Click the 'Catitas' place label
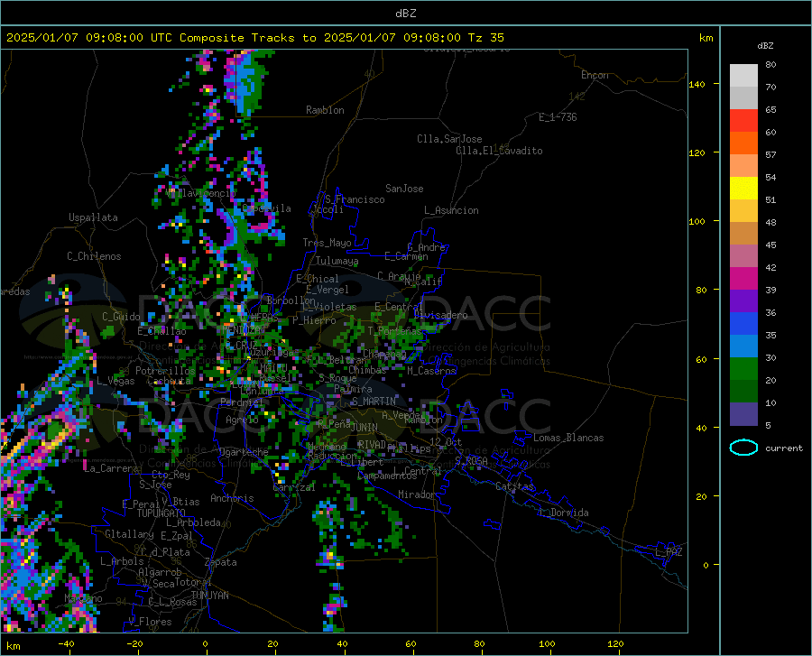 pos(514,486)
